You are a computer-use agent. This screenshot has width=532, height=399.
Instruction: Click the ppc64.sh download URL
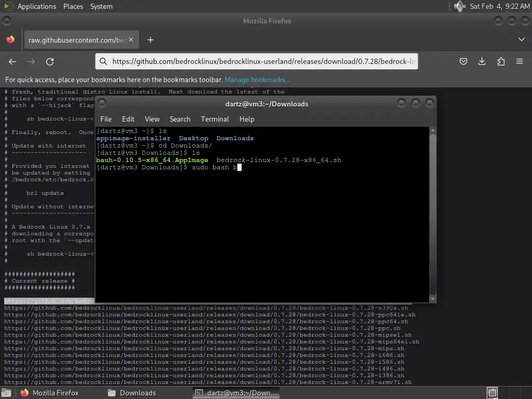[206, 322]
